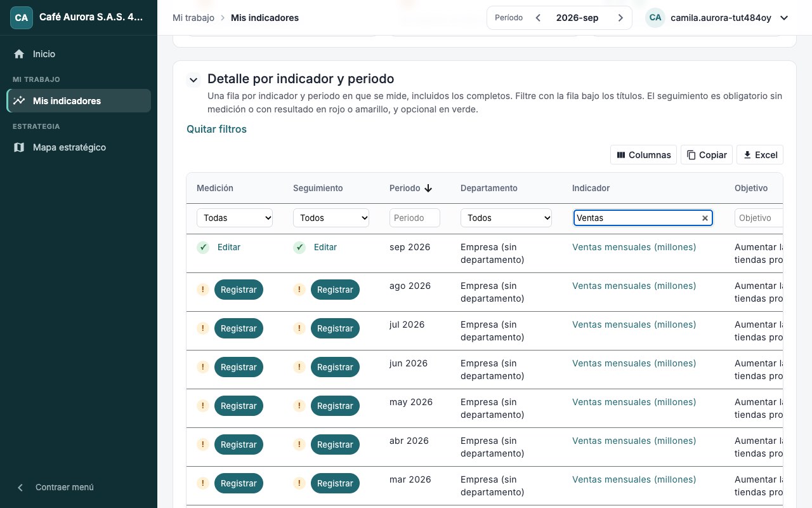Click the 2026-sep period label
Viewport: 812px width, 508px height.
pos(577,18)
